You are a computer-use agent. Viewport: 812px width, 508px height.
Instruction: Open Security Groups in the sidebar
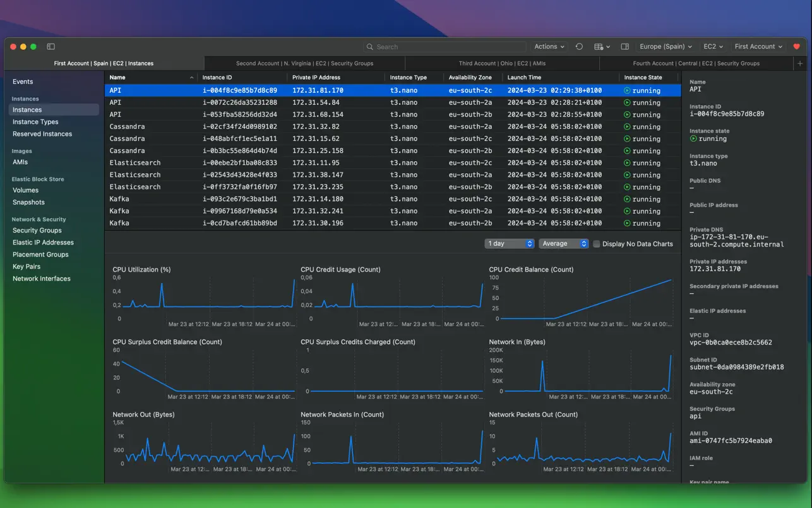(37, 231)
